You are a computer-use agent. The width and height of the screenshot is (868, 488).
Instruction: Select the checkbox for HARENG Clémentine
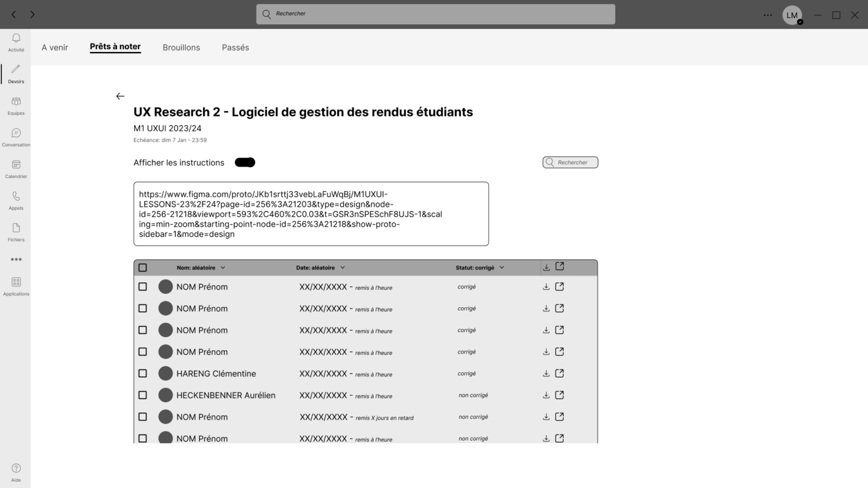[x=142, y=373]
